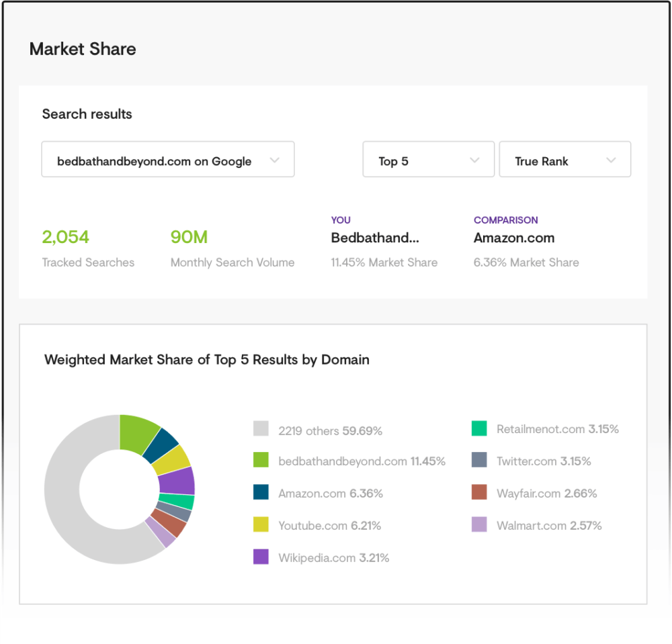Select the 'Wikipedia.com 3.21%' legend label
Image resolution: width=672 pixels, height=644 pixels.
(x=334, y=558)
